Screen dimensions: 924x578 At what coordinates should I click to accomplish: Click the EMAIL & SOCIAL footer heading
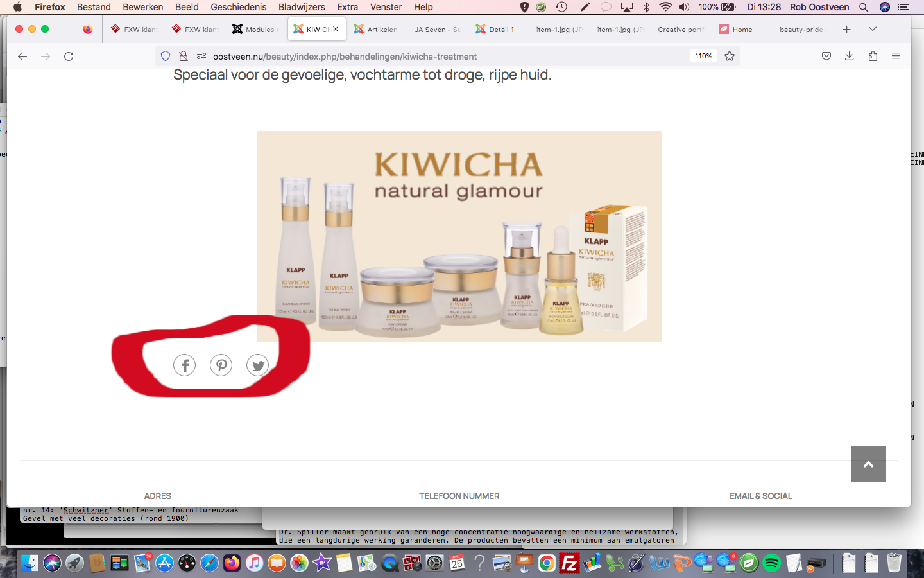point(761,496)
